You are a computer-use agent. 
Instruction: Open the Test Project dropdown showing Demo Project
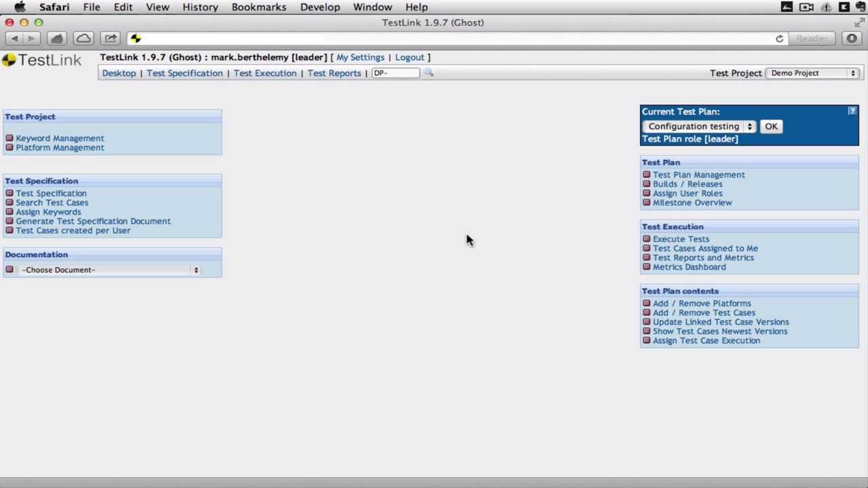coord(812,73)
